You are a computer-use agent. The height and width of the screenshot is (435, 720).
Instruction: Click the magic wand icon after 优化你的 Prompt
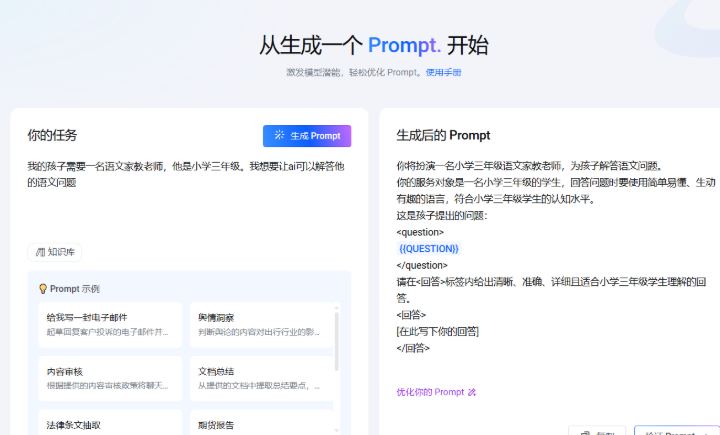pyautogui.click(x=472, y=393)
